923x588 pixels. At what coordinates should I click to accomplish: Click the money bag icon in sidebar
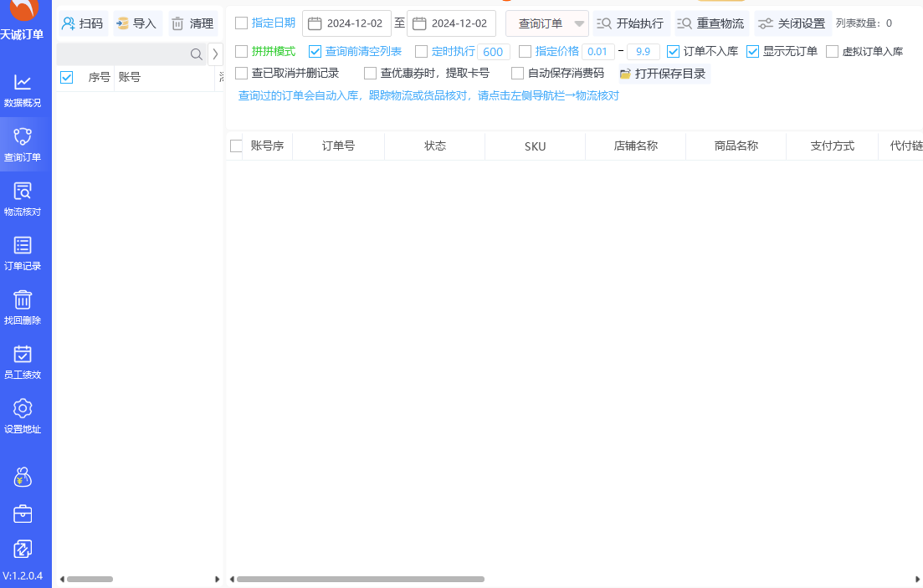pos(23,478)
